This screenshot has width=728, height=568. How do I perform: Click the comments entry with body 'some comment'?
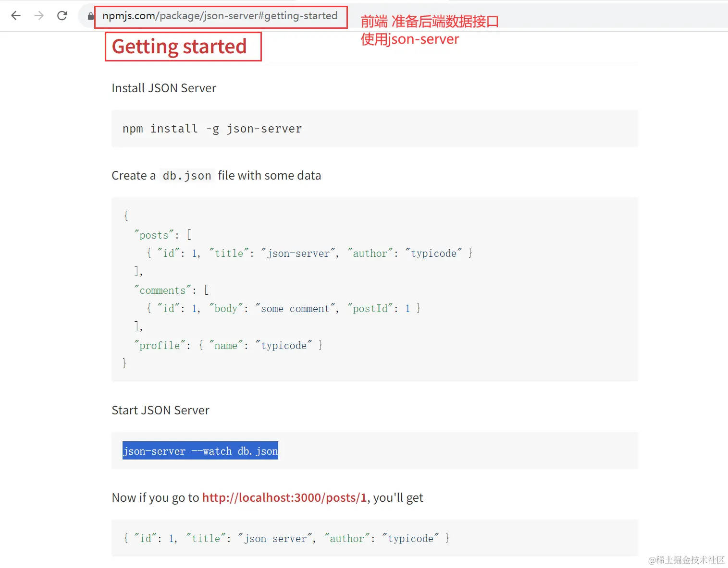284,308
